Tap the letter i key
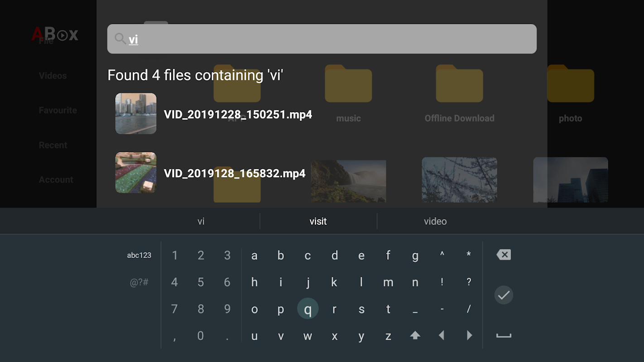644x362 pixels. pyautogui.click(x=281, y=282)
